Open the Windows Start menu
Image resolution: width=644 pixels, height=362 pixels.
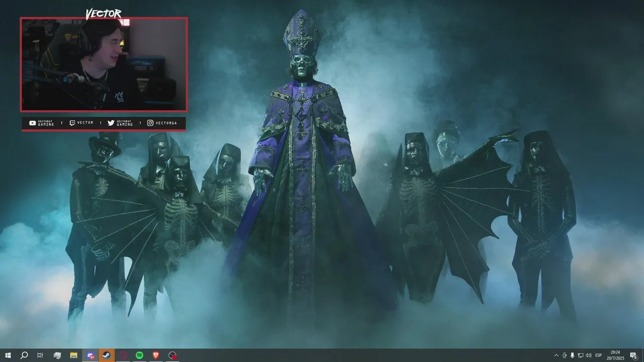[x=8, y=355]
